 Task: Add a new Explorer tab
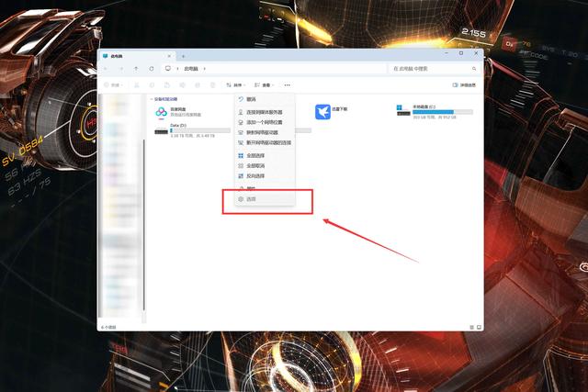point(183,56)
